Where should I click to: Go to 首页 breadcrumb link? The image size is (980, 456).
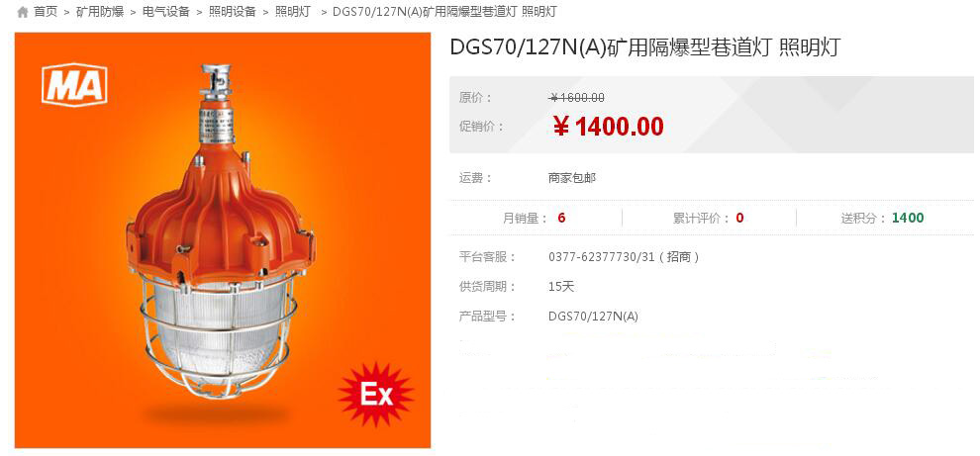point(45,11)
